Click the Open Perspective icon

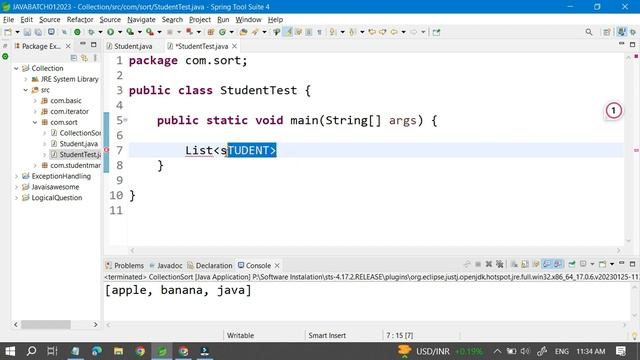tap(607, 32)
